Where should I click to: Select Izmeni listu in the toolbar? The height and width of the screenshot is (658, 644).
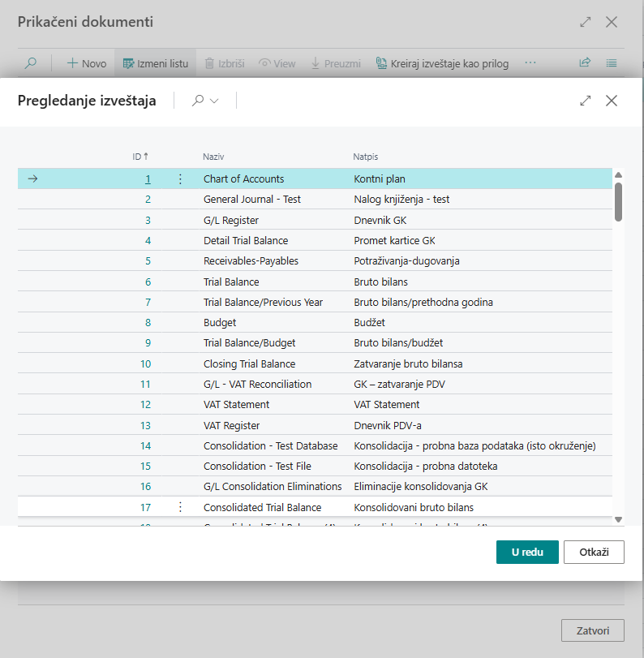tap(155, 63)
